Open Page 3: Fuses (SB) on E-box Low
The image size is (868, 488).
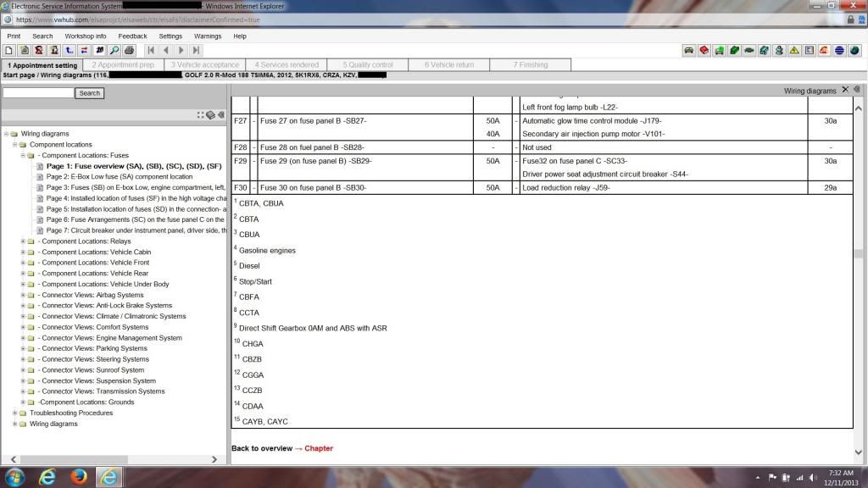coord(136,187)
